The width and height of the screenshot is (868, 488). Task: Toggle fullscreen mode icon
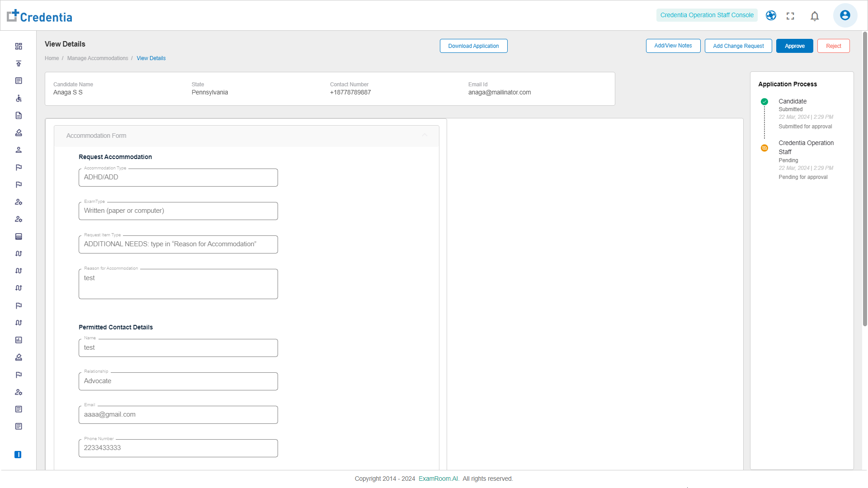click(x=790, y=16)
